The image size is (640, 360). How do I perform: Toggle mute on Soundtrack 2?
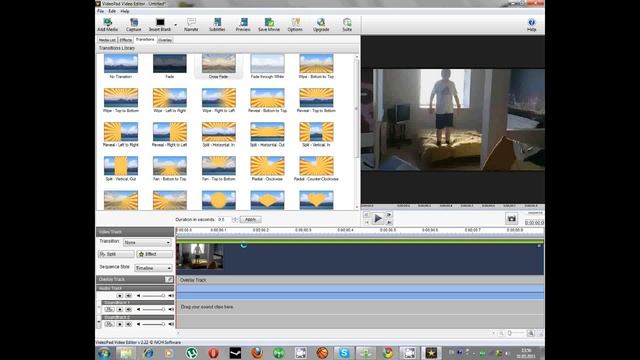pyautogui.click(x=129, y=324)
